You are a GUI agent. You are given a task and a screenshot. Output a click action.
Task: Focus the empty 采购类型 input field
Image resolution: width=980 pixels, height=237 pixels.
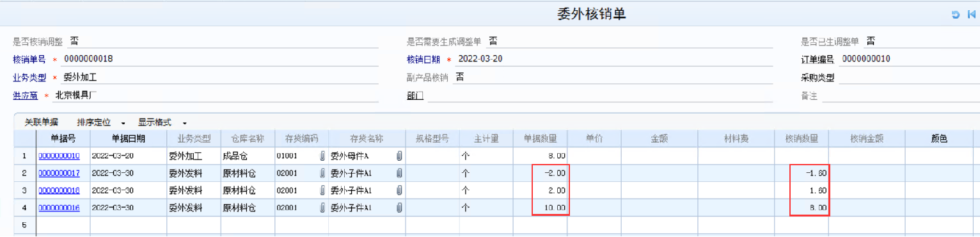910,78
